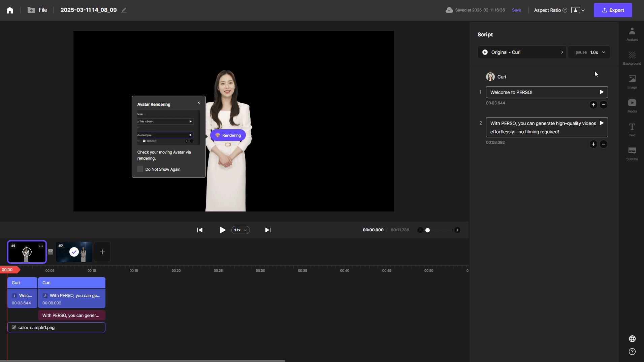Zoom out the timeline
Screen dimensions: 644x362
pyautogui.click(x=420, y=230)
